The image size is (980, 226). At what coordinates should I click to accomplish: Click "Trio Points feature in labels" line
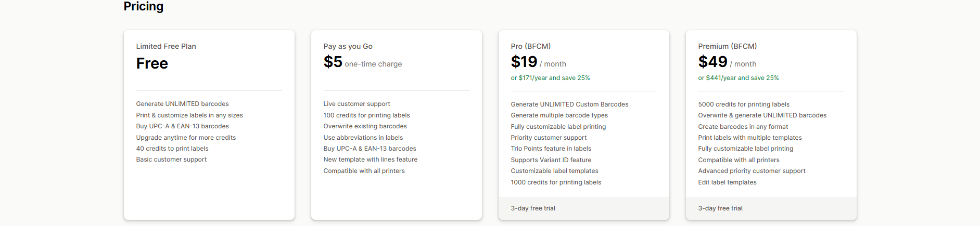[x=551, y=149]
